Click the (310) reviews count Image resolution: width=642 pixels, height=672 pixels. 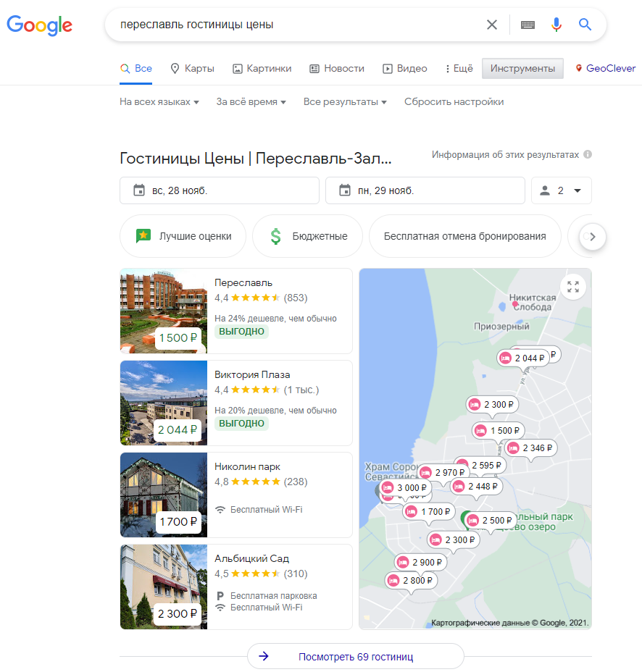click(296, 574)
